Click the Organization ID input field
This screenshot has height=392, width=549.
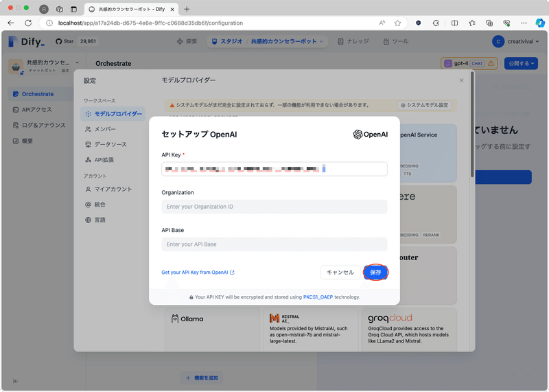pyautogui.click(x=274, y=207)
